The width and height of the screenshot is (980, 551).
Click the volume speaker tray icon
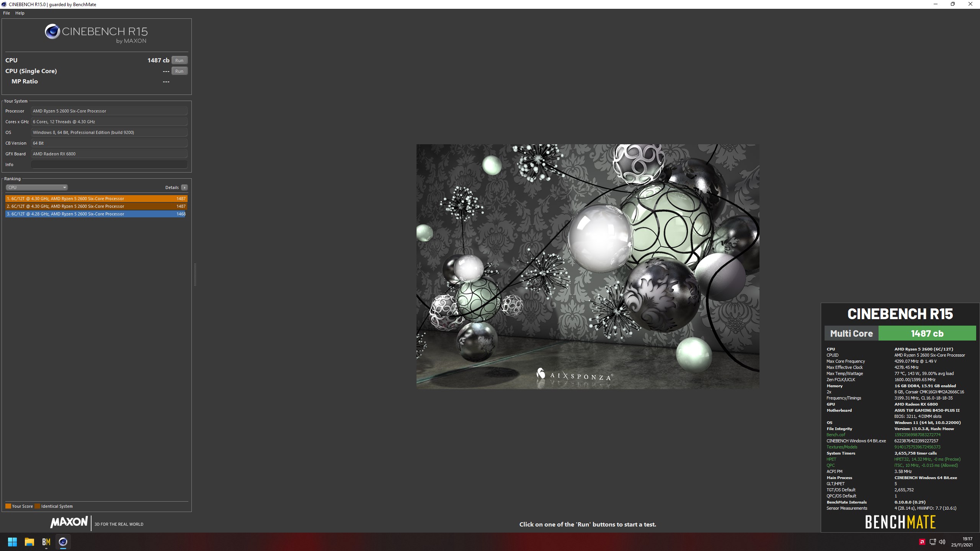coord(942,542)
